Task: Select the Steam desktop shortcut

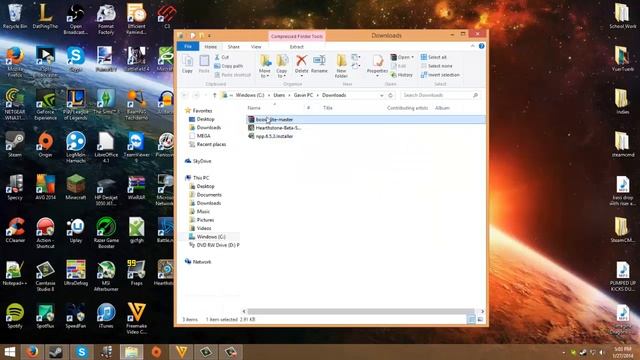Action: [15, 144]
